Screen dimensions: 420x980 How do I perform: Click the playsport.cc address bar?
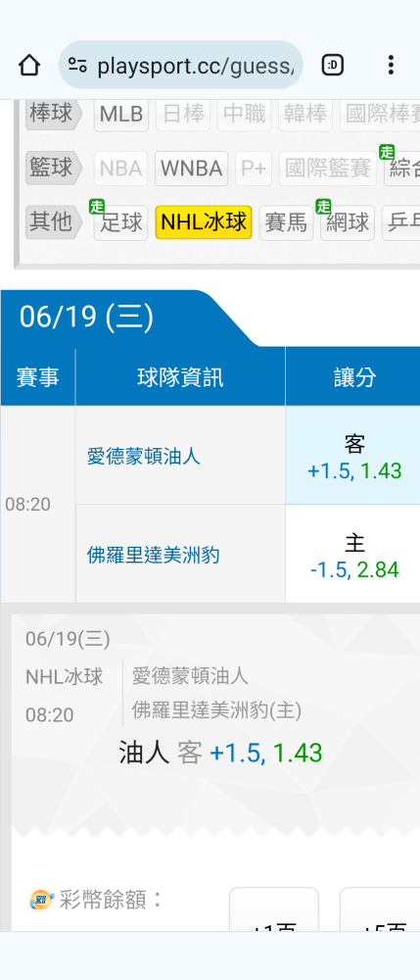tap(181, 65)
